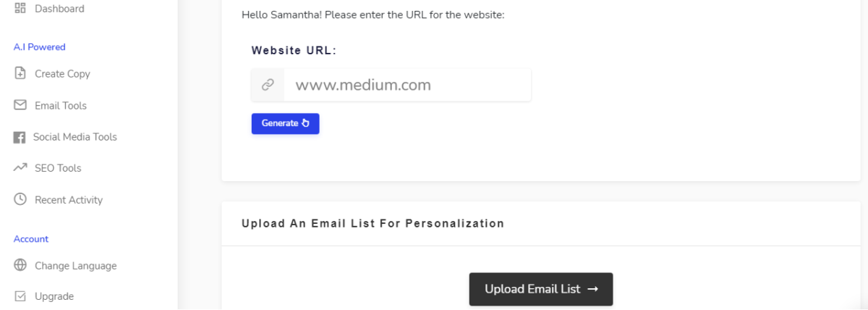Click the Recent Activity clock icon

pos(20,199)
